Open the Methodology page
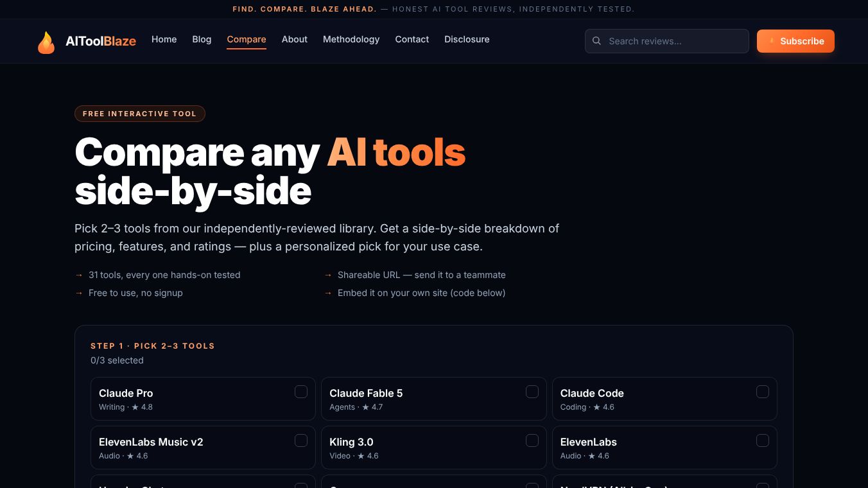The image size is (868, 488). point(351,39)
